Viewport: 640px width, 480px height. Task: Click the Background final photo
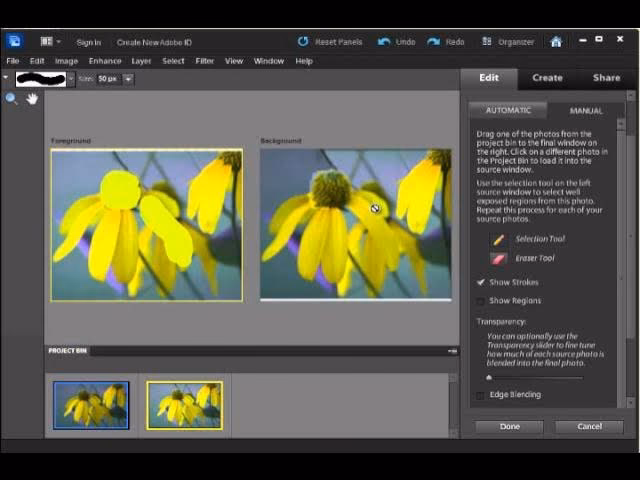356,224
